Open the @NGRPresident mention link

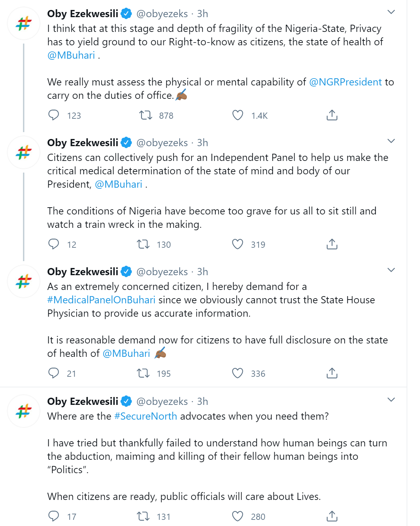click(x=345, y=82)
